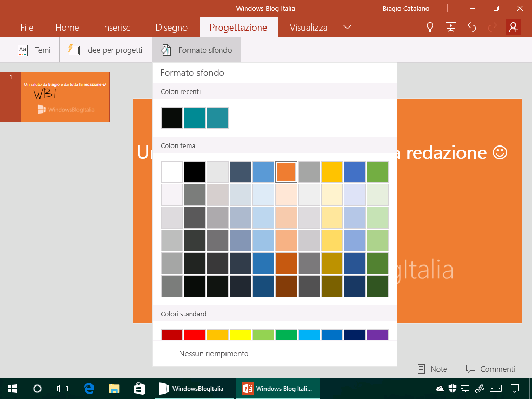The height and width of the screenshot is (399, 532).
Task: Pick the first teal recent color
Action: click(x=195, y=118)
